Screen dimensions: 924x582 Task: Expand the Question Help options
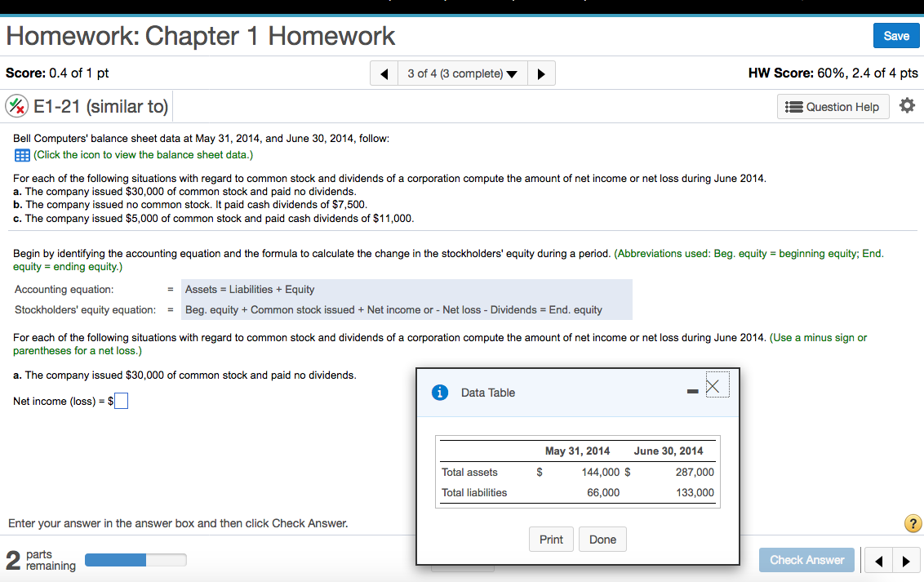tap(833, 106)
